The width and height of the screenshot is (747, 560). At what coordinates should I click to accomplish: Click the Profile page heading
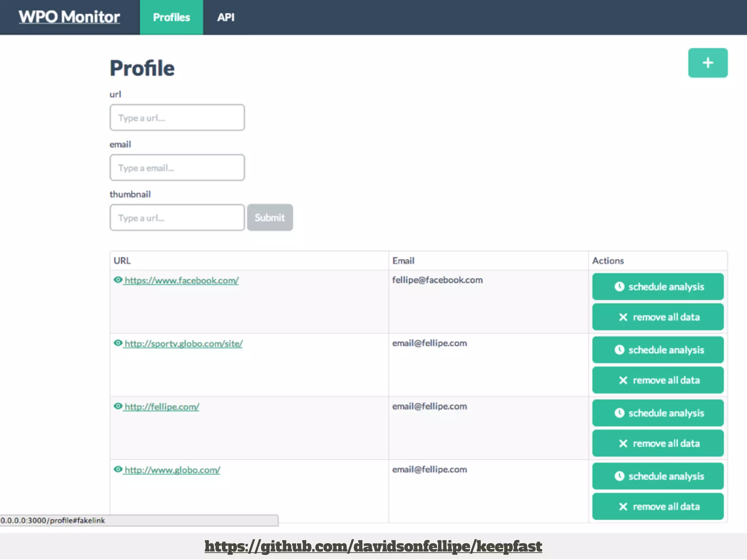[x=142, y=68]
